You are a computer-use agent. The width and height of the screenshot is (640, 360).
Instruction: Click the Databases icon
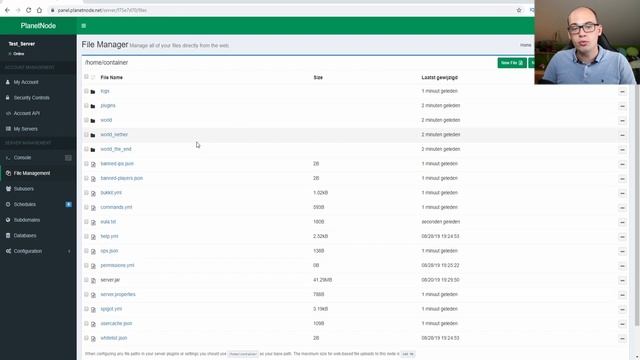(8, 236)
